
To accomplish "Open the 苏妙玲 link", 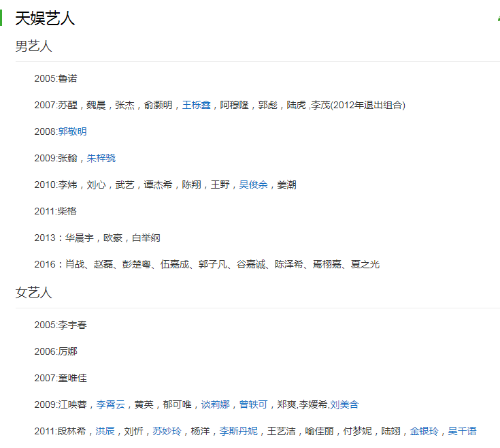I will 167,431.
